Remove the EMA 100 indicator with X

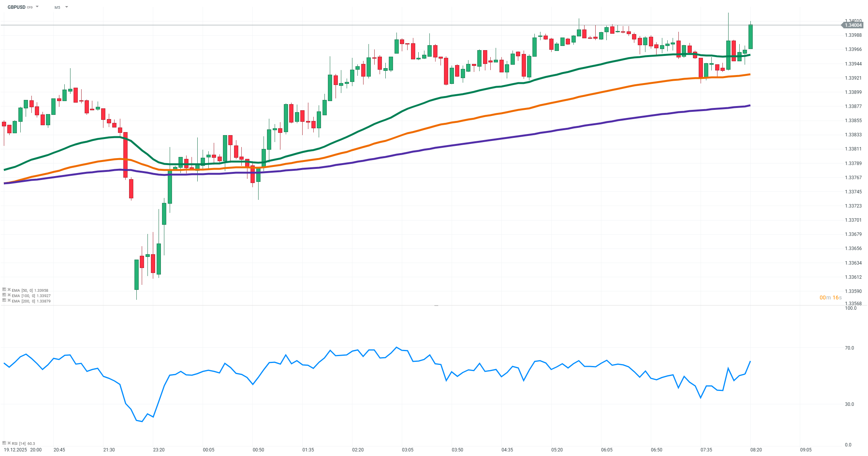pyautogui.click(x=9, y=295)
